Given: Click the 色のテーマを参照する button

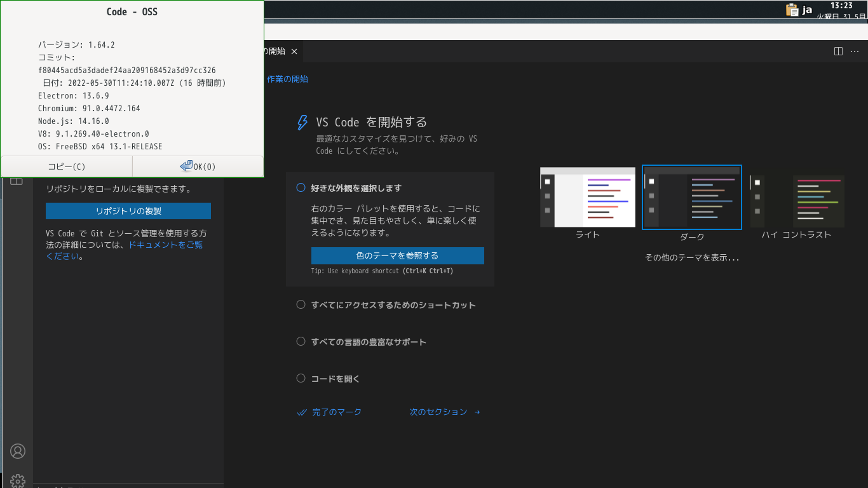Looking at the screenshot, I should pos(398,255).
